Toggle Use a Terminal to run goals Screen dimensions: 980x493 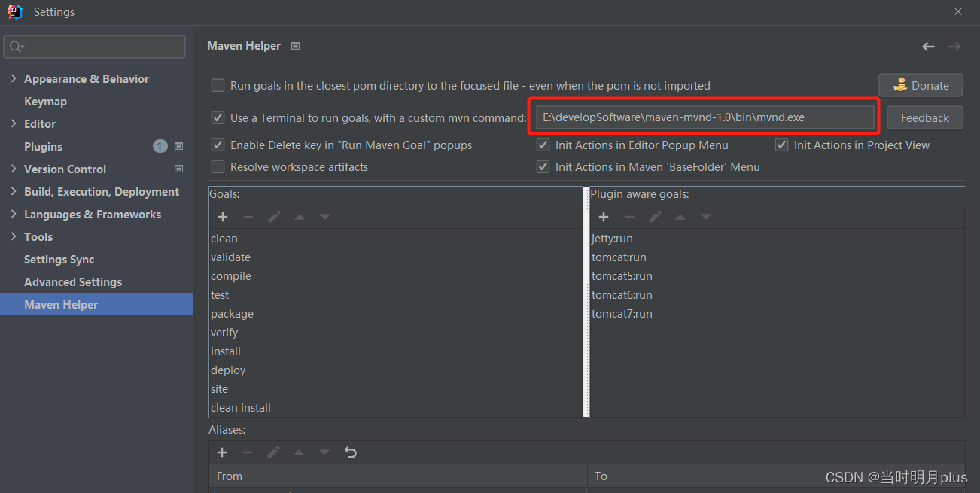click(x=218, y=117)
